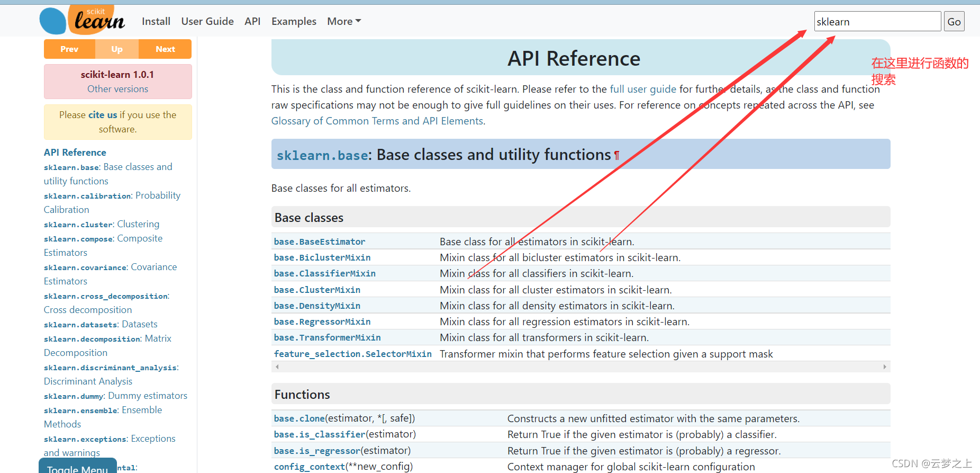The image size is (980, 473).
Task: Open base.DensityMixin link
Action: (x=317, y=306)
